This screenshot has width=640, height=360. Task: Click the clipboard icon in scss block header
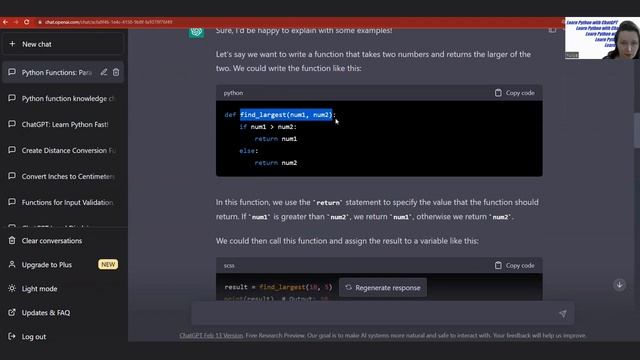tap(498, 265)
